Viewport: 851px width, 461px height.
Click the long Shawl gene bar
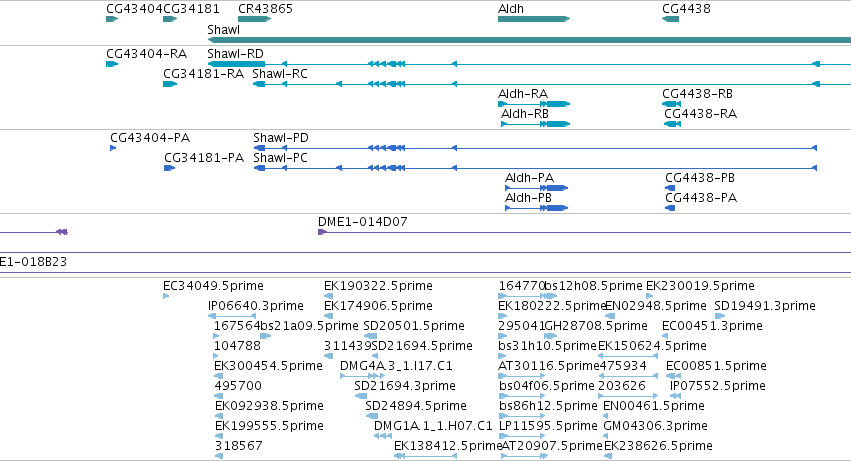pos(529,40)
